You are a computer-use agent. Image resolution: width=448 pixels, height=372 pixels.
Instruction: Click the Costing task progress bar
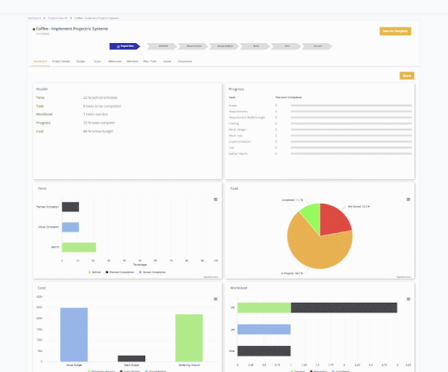coord(351,124)
